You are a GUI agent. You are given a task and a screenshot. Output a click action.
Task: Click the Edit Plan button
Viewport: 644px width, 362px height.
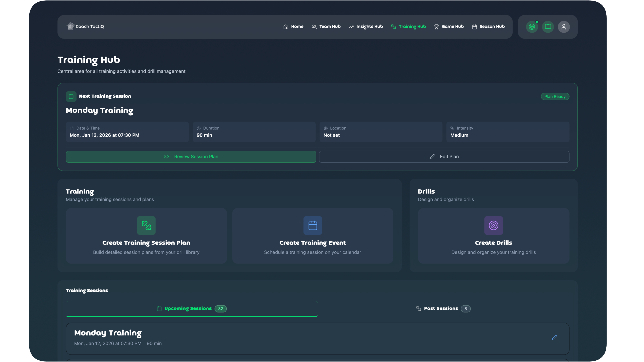tap(444, 157)
